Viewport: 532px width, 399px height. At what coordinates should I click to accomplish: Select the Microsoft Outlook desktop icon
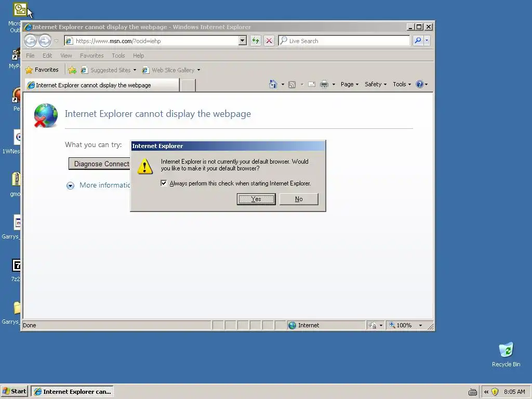(20, 9)
